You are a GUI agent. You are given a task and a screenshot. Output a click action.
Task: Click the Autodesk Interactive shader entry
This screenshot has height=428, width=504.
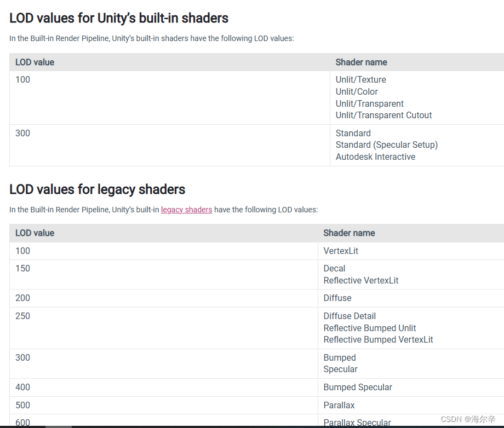click(375, 157)
